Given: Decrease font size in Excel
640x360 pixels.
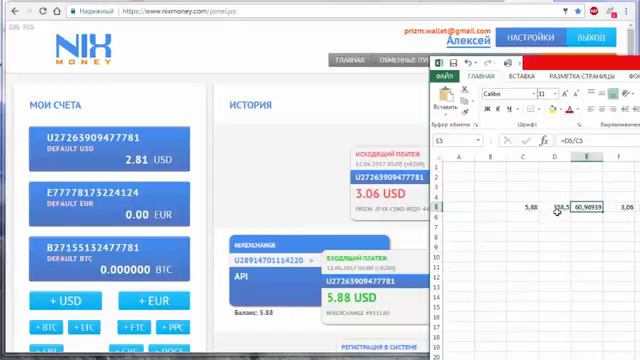Looking at the screenshot, I should click(576, 94).
